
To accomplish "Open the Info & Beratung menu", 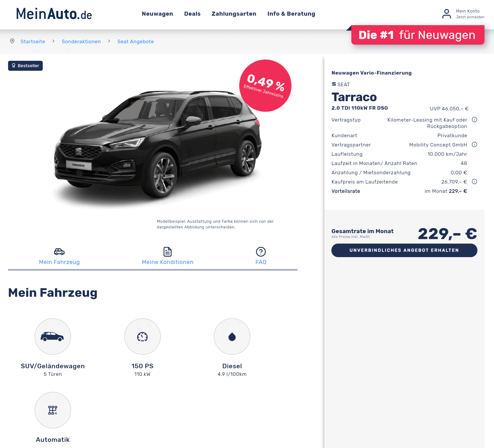I will tap(291, 14).
